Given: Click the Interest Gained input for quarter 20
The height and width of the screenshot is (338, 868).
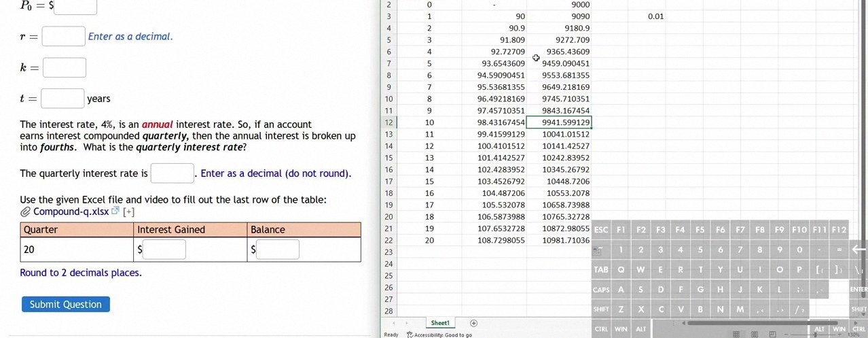Looking at the screenshot, I should pos(164,250).
